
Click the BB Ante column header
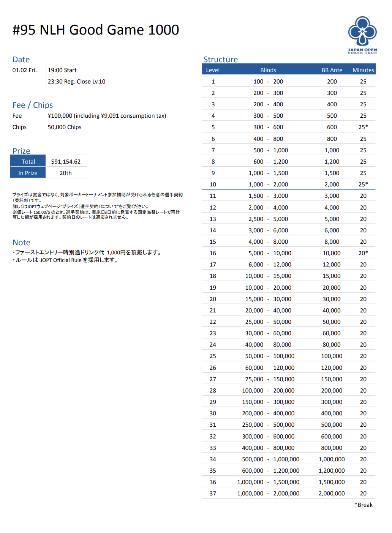pyautogui.click(x=332, y=70)
